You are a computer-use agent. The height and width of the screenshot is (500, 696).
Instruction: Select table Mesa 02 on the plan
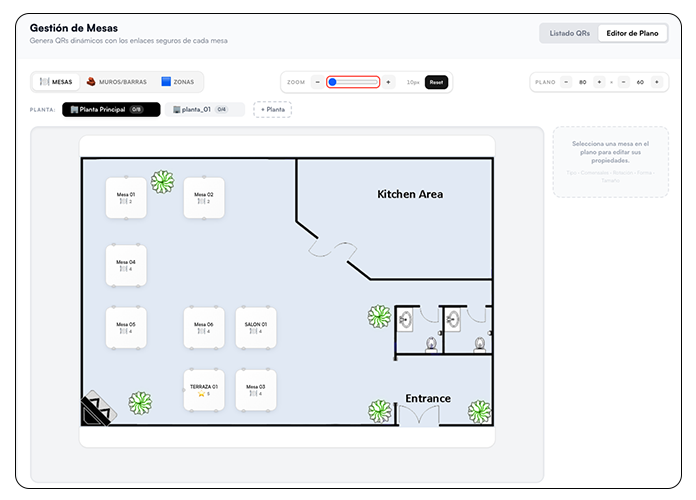pyautogui.click(x=204, y=198)
